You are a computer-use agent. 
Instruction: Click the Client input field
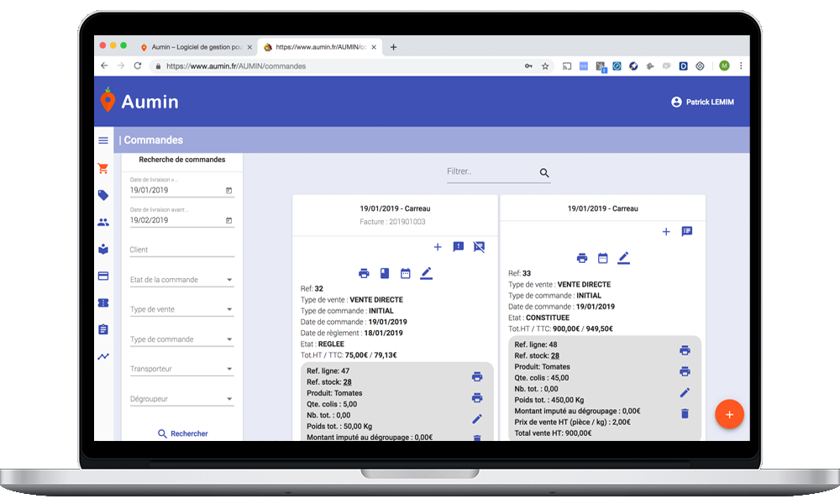click(181, 249)
